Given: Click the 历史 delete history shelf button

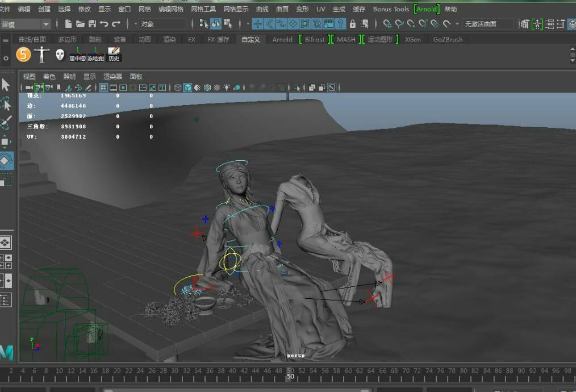Looking at the screenshot, I should point(114,55).
